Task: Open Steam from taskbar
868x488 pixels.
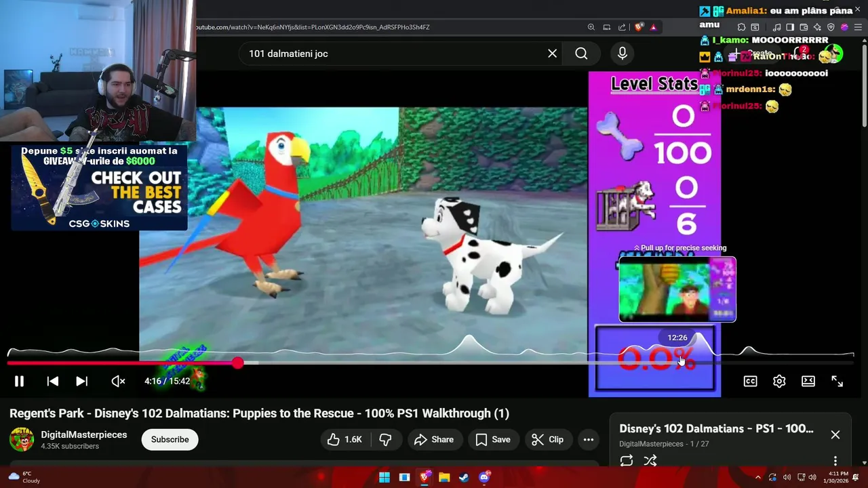Action: pos(464,477)
